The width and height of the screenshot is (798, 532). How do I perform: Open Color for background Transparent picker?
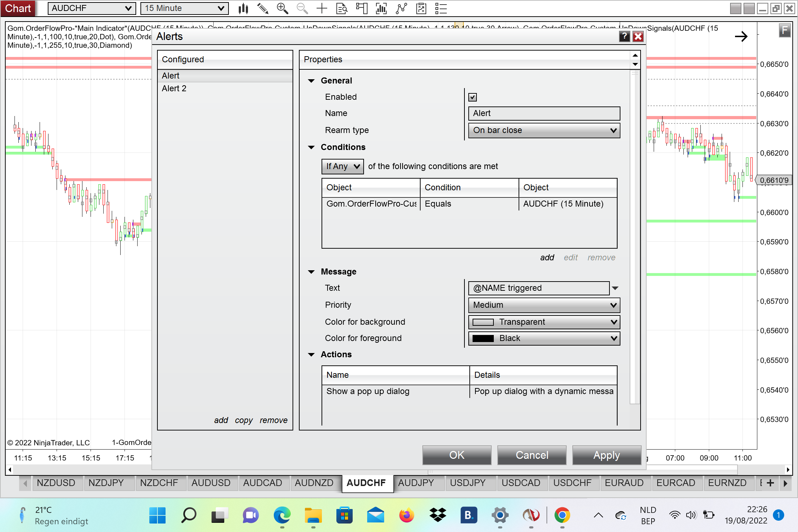point(544,322)
